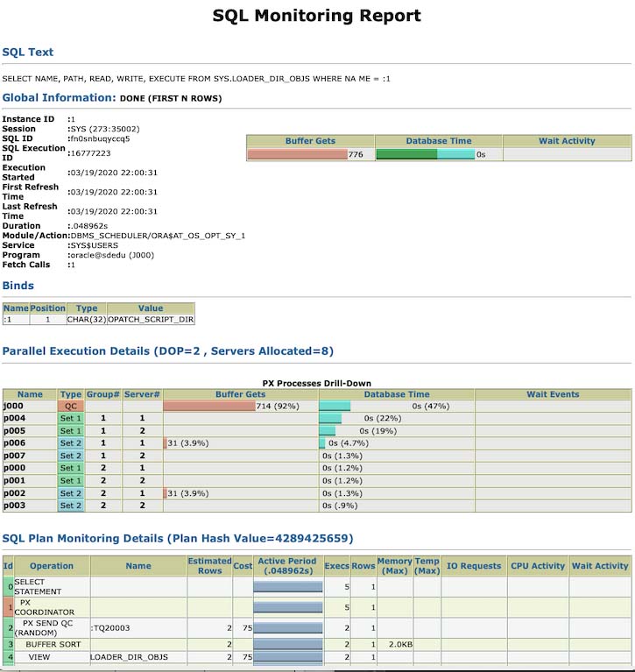Viewport: 635px width, 672px height.
Task: Click the p005 Database Time 0s (19%)
Action: (x=378, y=431)
